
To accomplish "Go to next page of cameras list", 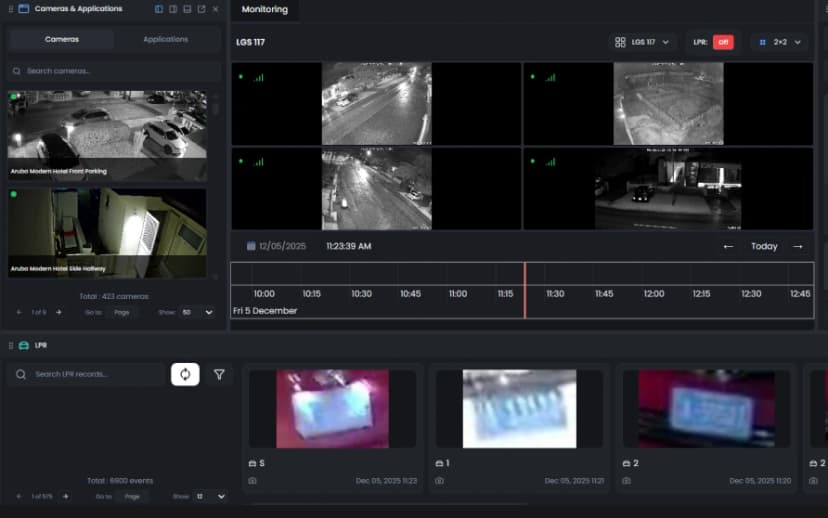I will tap(59, 312).
